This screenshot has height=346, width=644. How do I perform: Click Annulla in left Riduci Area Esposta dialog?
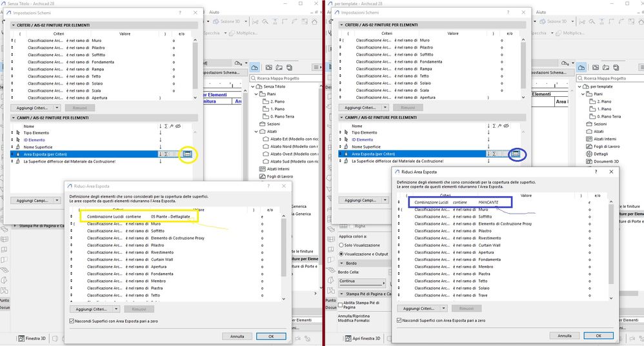tap(237, 336)
